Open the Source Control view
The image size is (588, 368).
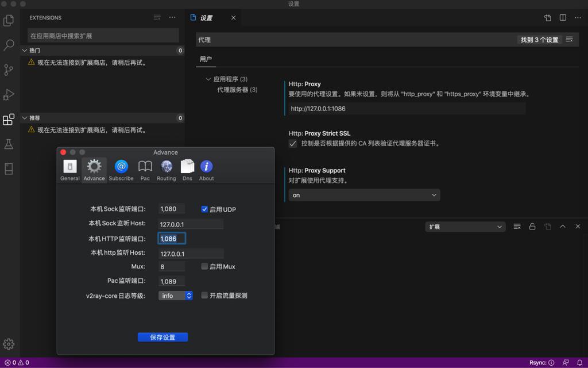pos(9,70)
